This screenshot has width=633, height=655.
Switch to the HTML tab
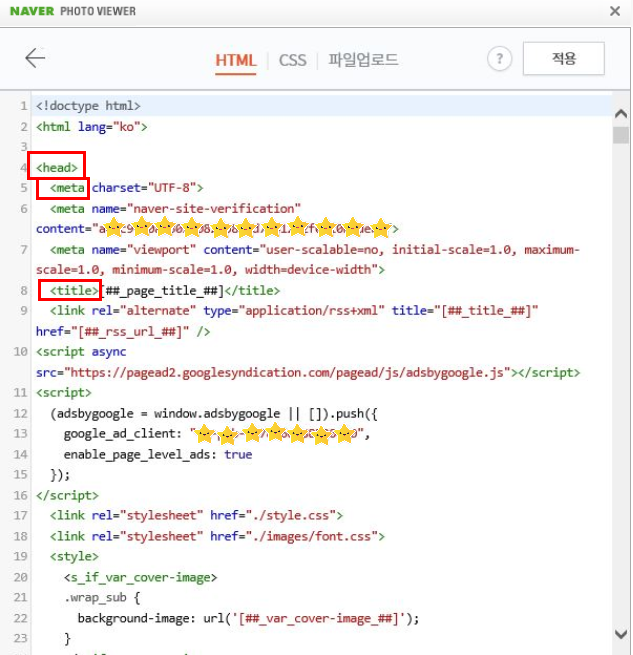click(x=236, y=60)
